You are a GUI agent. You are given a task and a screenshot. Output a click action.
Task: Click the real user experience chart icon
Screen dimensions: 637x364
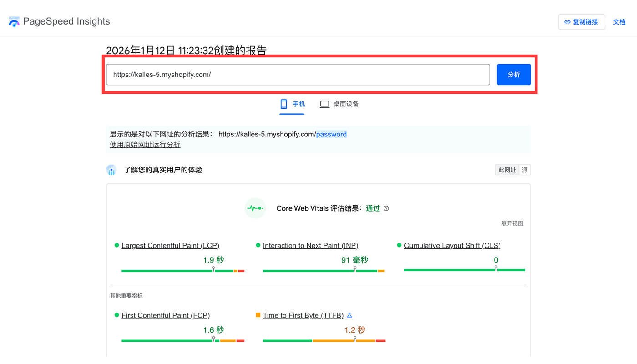111,170
